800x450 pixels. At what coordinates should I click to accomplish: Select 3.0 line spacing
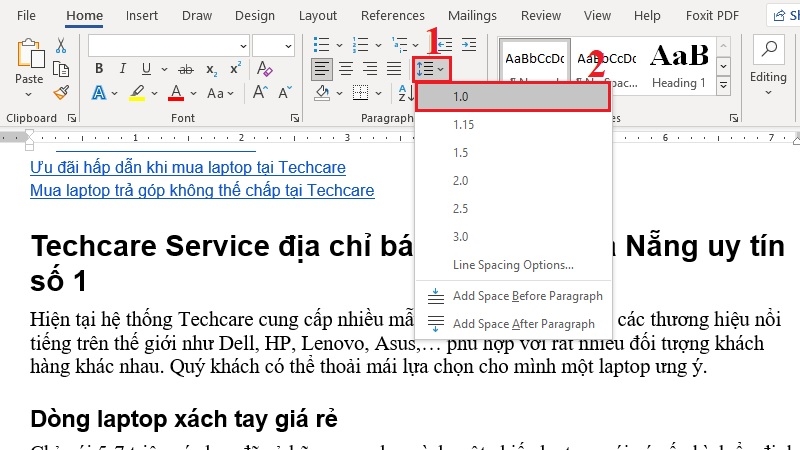pos(513,237)
